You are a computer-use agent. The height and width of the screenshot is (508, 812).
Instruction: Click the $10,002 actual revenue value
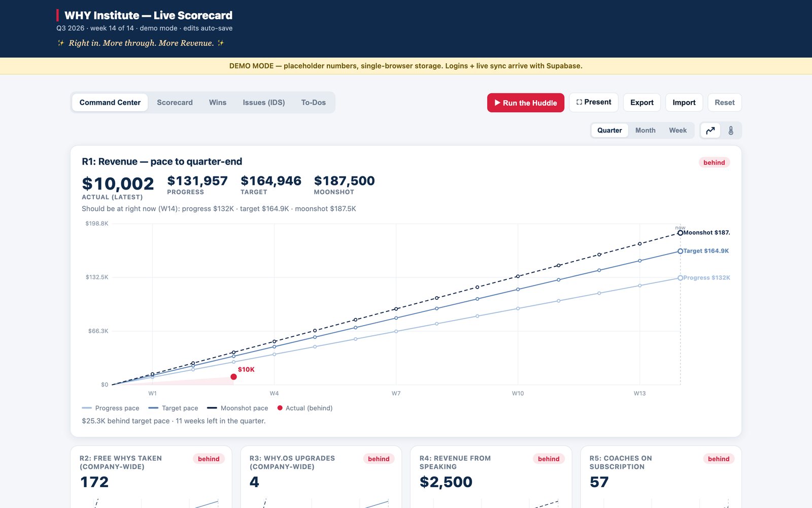(118, 183)
